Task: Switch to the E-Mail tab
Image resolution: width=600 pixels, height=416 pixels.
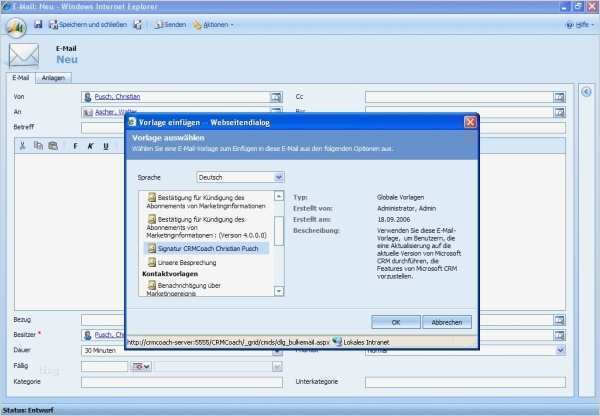Action: [x=21, y=78]
